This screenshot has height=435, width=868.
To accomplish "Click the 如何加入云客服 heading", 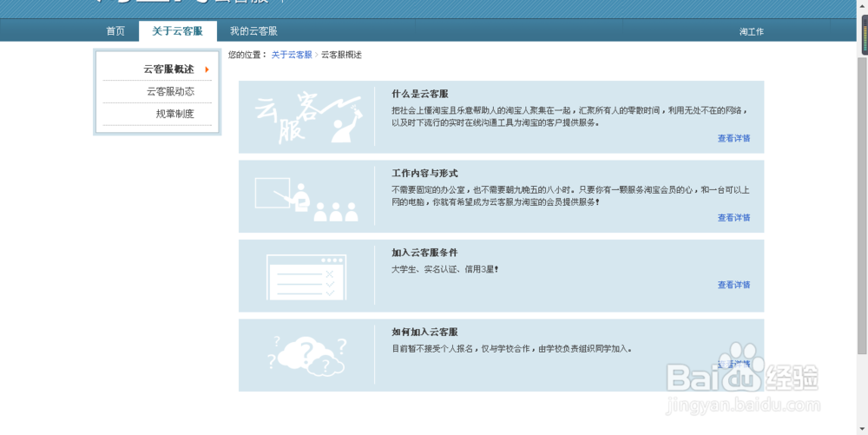I will coord(424,332).
